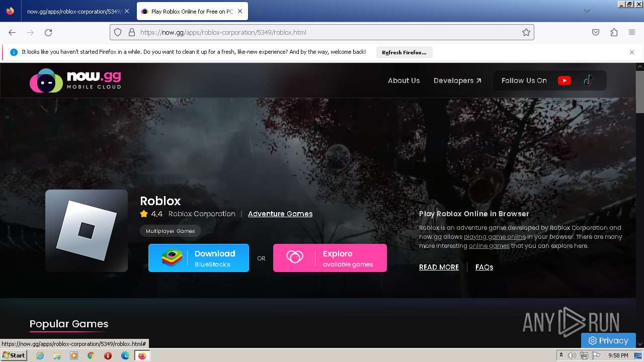Screen dimensions: 644x362
Task: Click the page vertical scrollbar thumb
Action: pyautogui.click(x=640, y=92)
